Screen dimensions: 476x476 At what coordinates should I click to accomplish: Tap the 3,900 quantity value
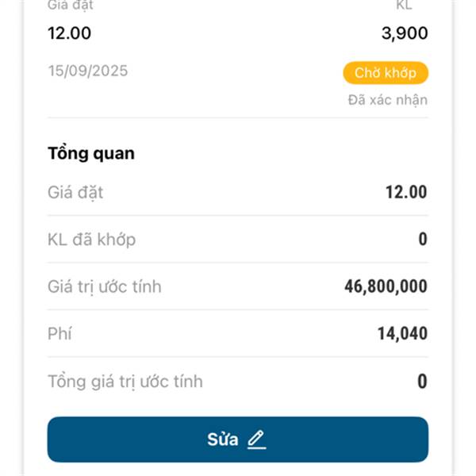click(x=404, y=33)
